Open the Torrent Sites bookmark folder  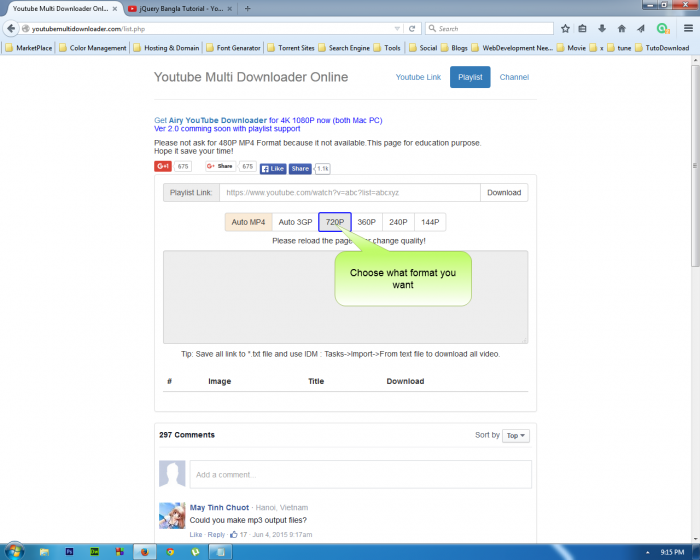coord(291,48)
